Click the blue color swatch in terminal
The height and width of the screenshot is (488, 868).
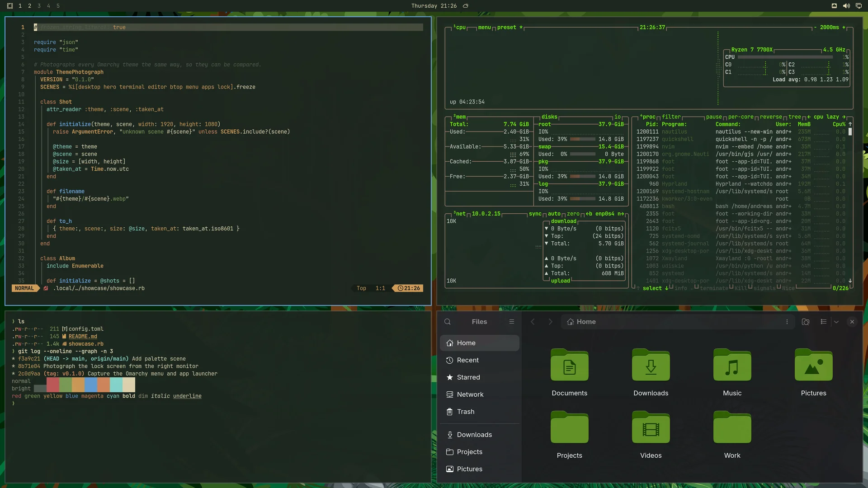pyautogui.click(x=91, y=385)
